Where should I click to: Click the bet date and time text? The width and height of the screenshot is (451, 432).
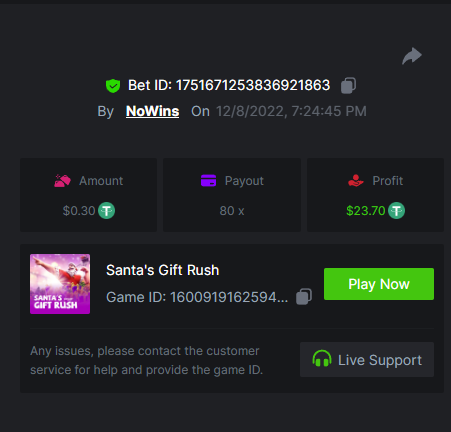coord(291,111)
